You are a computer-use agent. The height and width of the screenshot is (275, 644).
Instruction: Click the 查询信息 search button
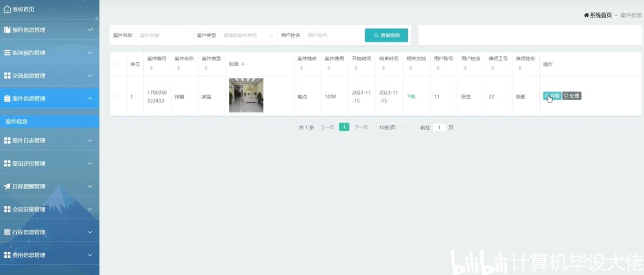pyautogui.click(x=386, y=35)
